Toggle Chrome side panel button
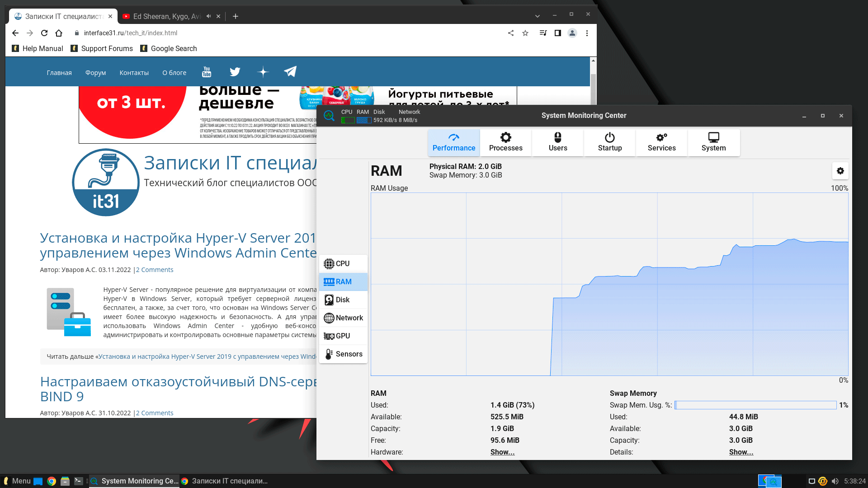The width and height of the screenshot is (868, 488). coord(557,33)
